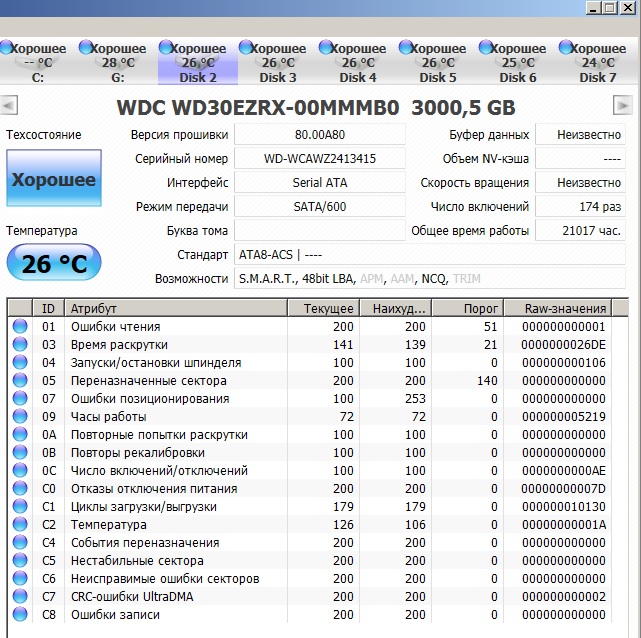Click the firmware version field 80.00A80
Screen dimensions: 641x638
point(319,135)
